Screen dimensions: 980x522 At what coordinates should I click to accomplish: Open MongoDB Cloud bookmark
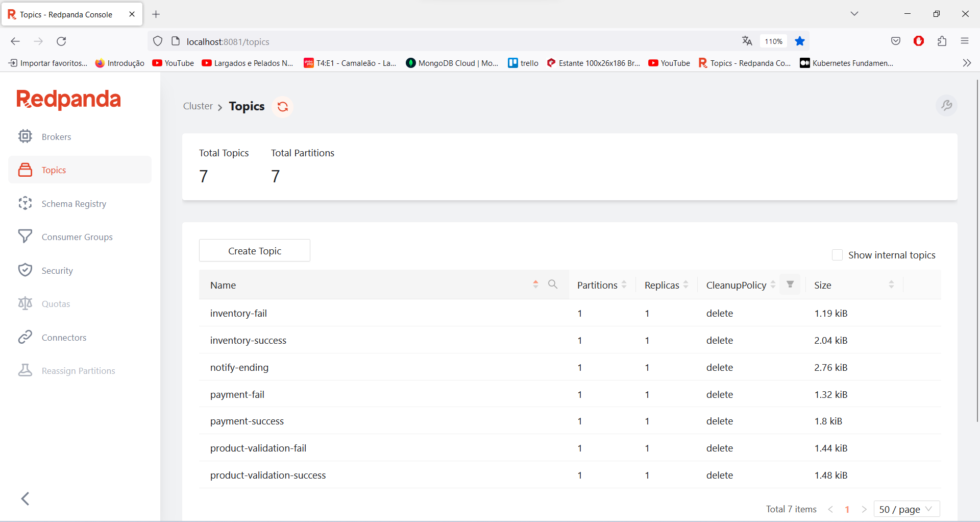pos(452,63)
